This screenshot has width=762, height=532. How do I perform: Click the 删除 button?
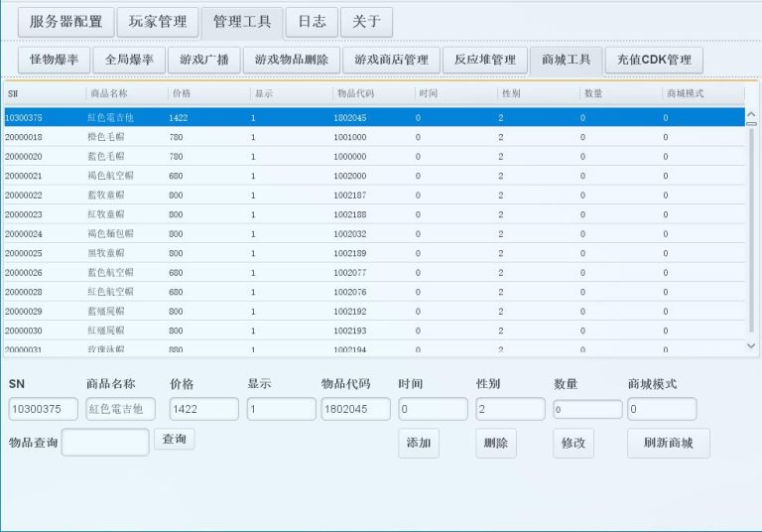(x=495, y=444)
